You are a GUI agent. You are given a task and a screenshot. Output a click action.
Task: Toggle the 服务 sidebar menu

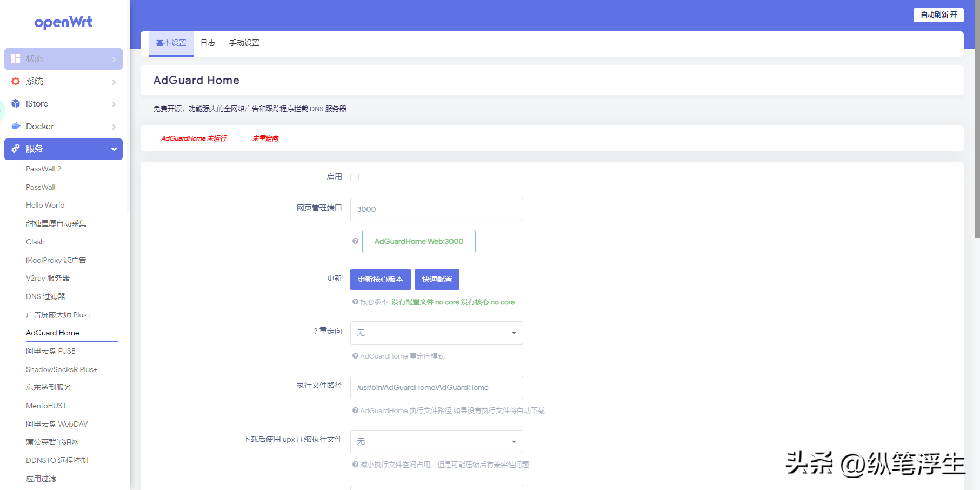tap(63, 149)
